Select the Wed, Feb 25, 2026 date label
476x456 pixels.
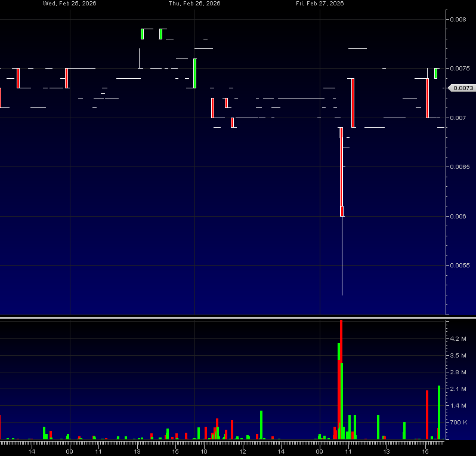[70, 4]
